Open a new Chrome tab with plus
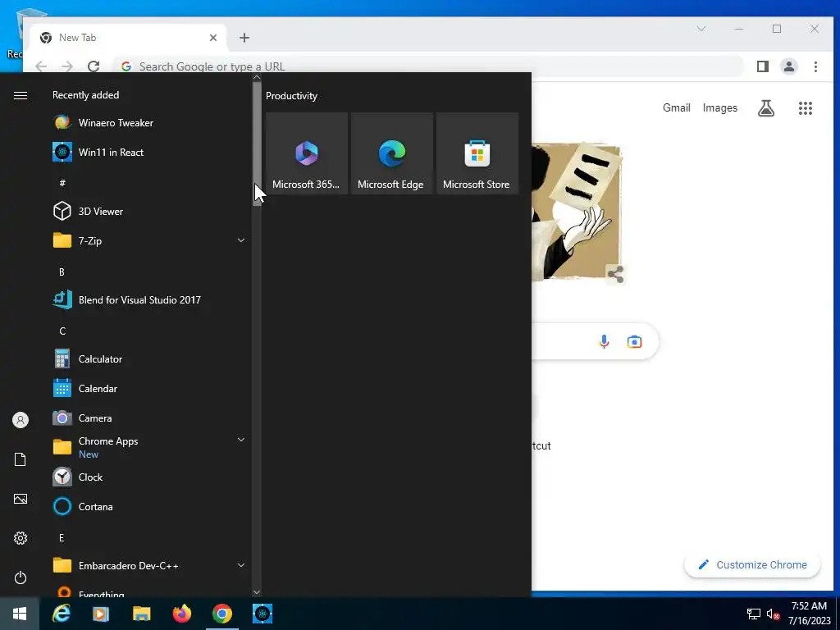The width and height of the screenshot is (840, 630). (x=244, y=38)
